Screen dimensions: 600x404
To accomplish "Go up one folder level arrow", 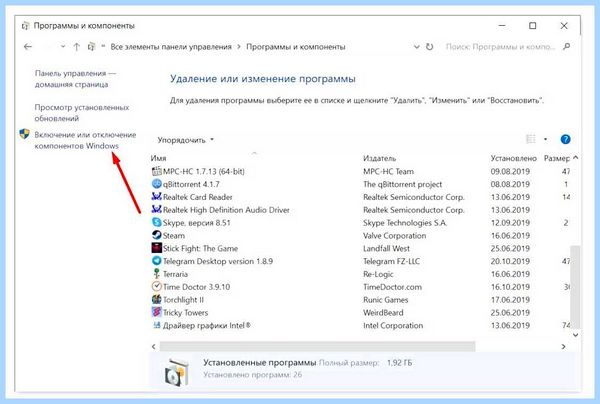I will point(77,47).
